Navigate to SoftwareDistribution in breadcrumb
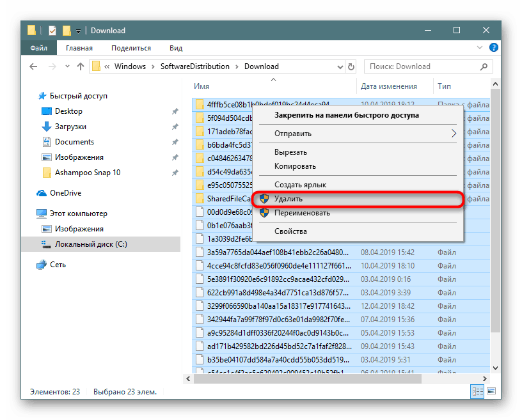 point(194,66)
